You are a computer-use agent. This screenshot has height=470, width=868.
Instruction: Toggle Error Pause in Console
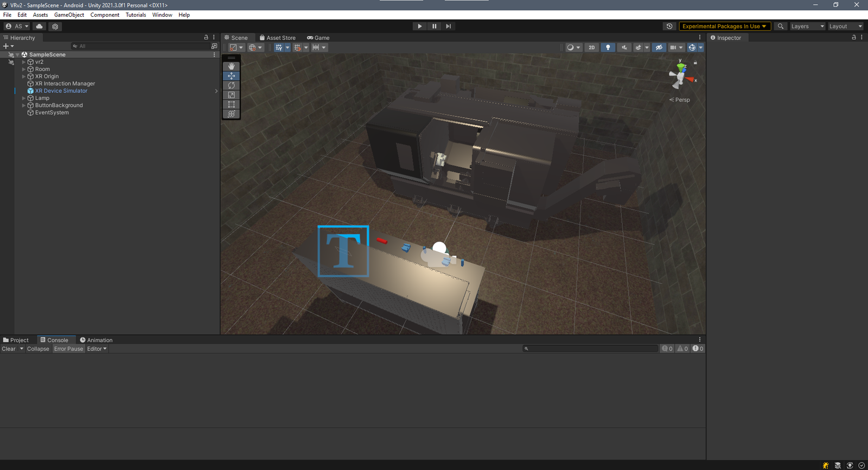pyautogui.click(x=68, y=349)
